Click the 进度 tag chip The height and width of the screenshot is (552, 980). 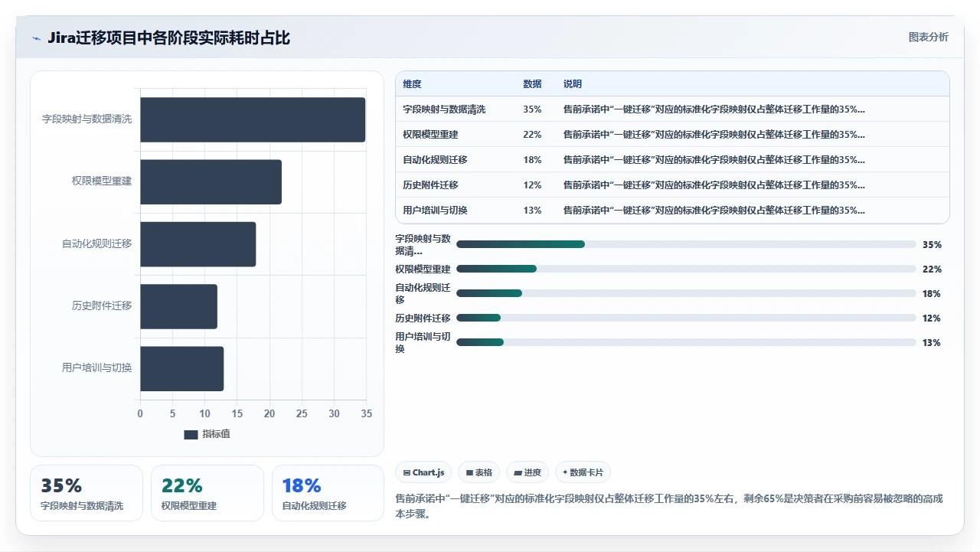[x=528, y=472]
